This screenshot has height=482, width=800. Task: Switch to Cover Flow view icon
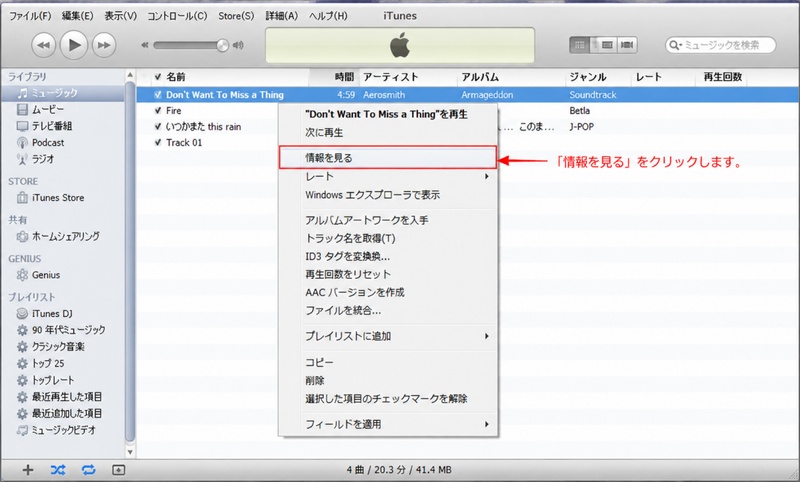coord(627,45)
